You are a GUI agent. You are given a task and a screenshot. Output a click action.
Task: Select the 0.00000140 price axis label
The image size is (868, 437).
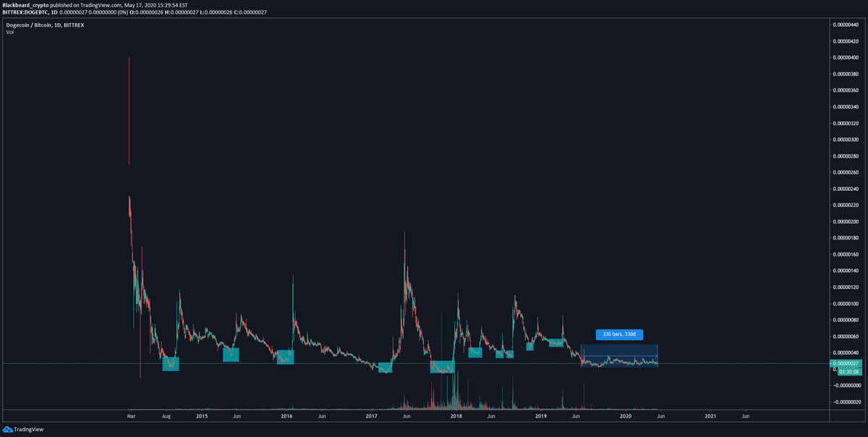point(846,271)
